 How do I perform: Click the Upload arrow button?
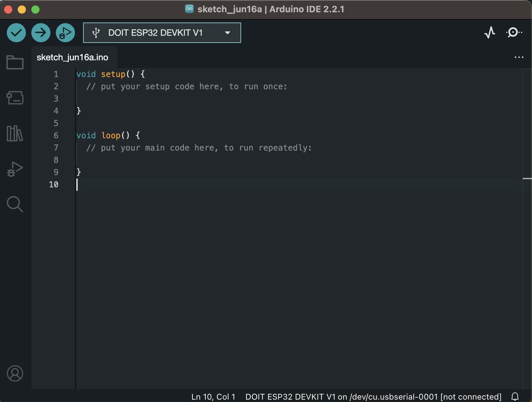point(41,33)
